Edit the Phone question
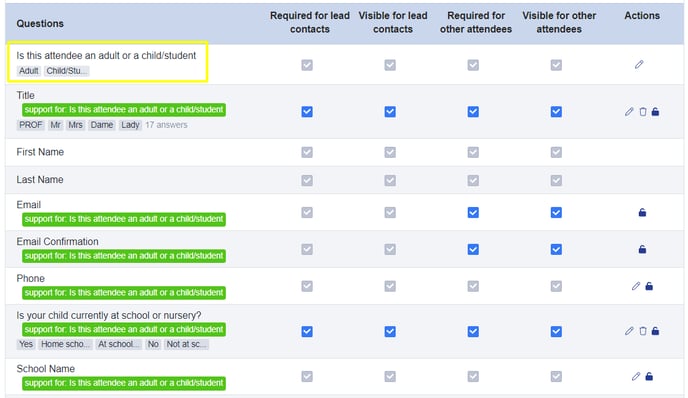688x398 pixels. click(636, 287)
